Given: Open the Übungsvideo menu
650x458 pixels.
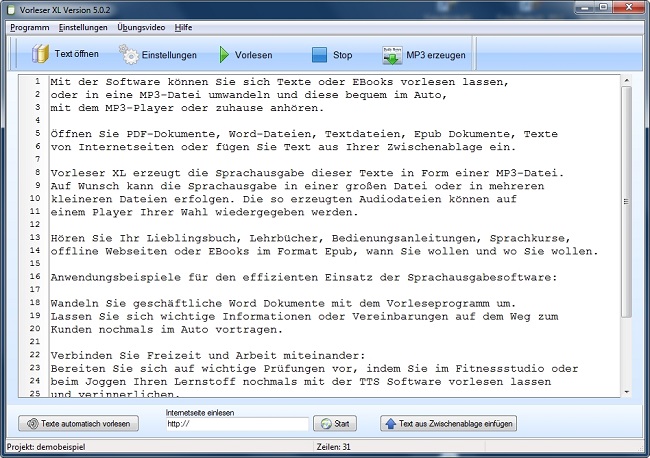Looking at the screenshot, I should coord(141,27).
